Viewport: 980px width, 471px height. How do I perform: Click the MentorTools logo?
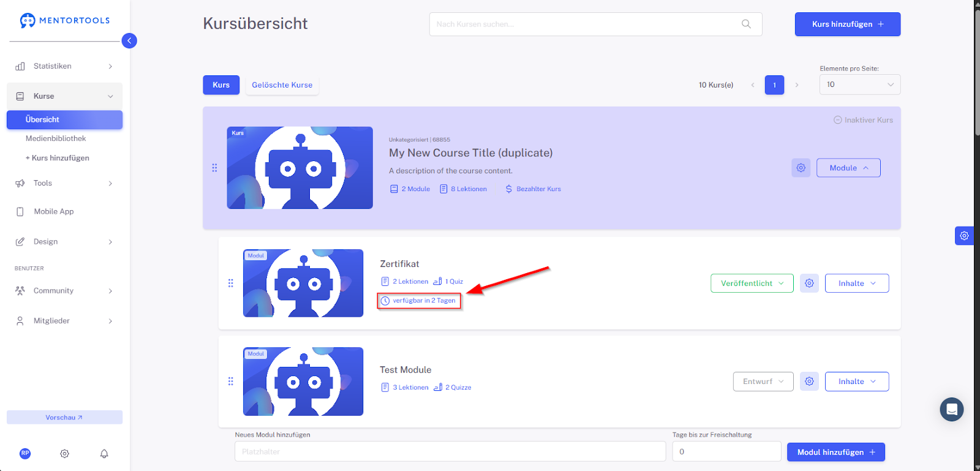pos(65,20)
